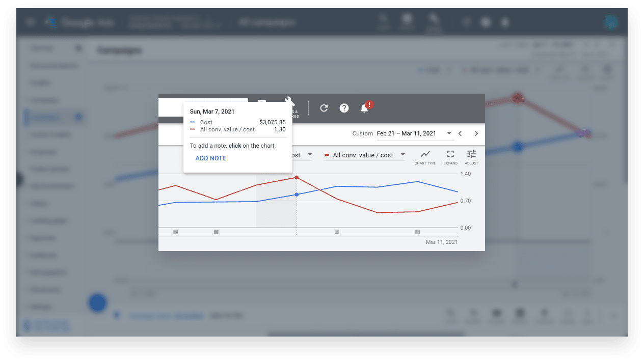Go to next date range
644x361 pixels.
click(476, 133)
